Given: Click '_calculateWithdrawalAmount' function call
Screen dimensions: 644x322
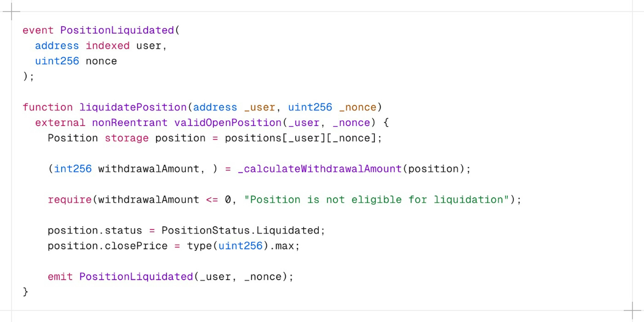Looking at the screenshot, I should [x=320, y=169].
